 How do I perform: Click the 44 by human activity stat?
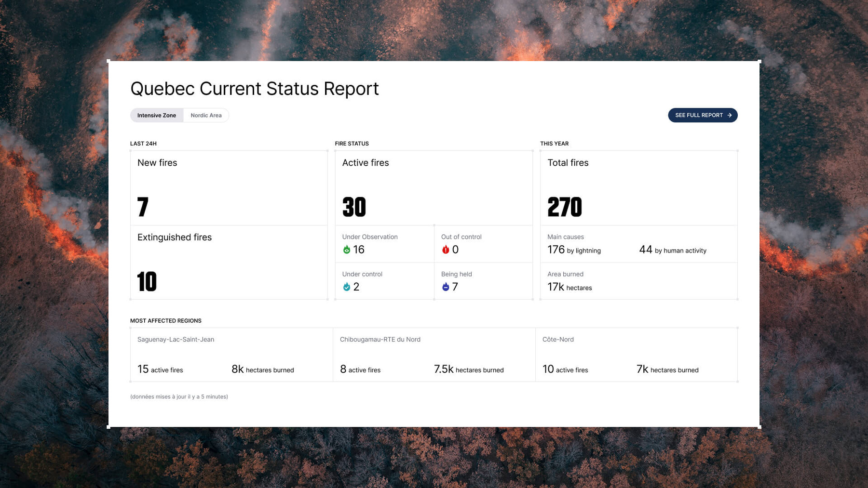(x=672, y=250)
